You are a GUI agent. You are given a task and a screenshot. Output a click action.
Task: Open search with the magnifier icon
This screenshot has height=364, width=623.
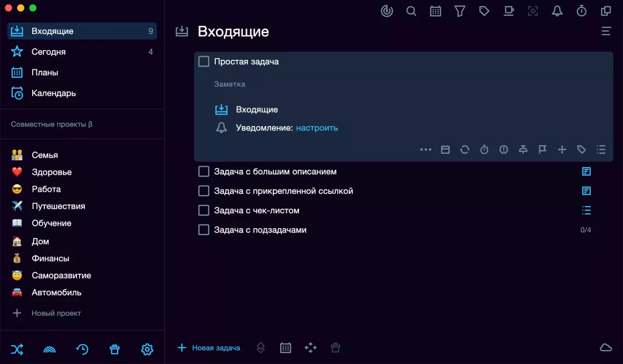(411, 11)
